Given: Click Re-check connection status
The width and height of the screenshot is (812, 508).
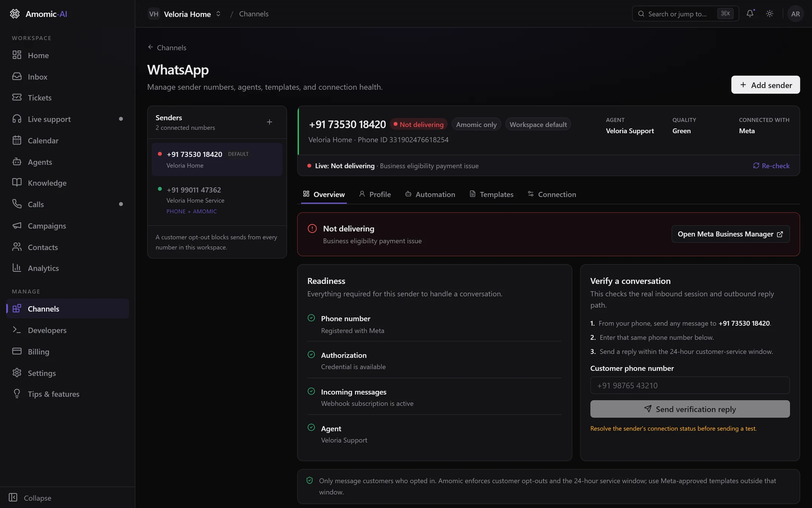Looking at the screenshot, I should [x=771, y=166].
